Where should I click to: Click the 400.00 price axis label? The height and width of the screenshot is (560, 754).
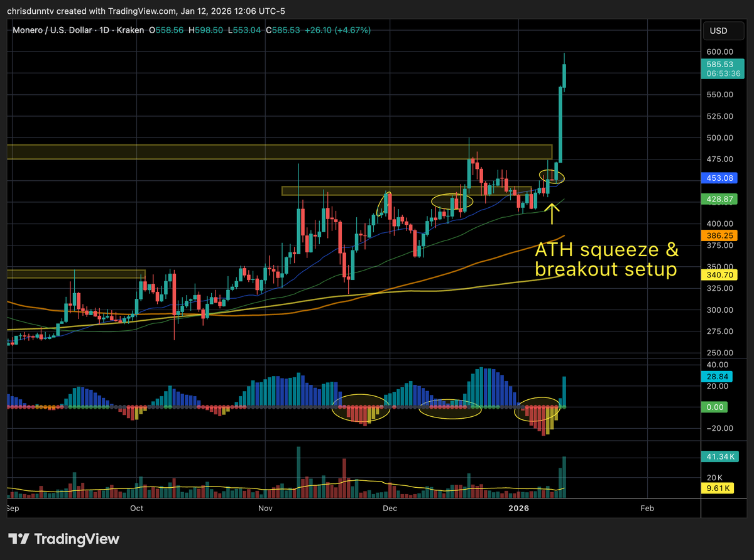coord(719,223)
